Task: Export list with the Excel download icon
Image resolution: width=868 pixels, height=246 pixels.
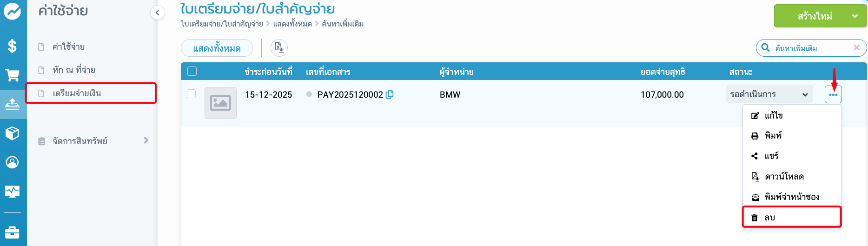Action: click(279, 47)
